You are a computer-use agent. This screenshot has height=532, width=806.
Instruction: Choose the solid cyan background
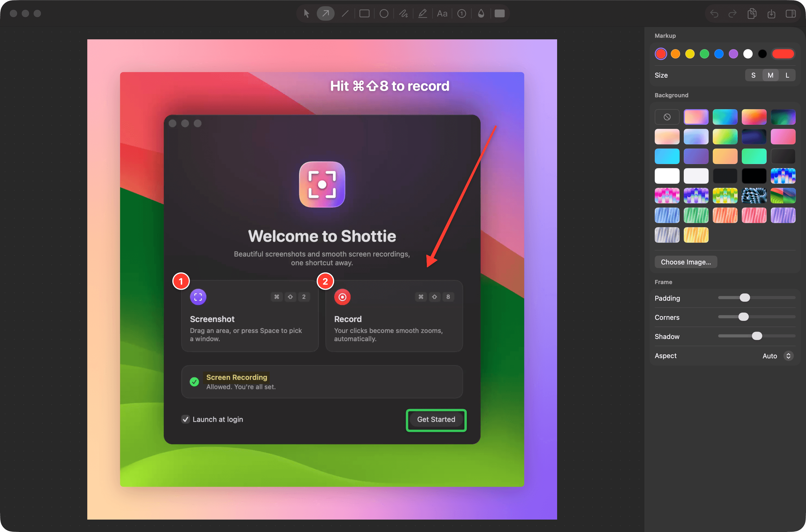click(x=667, y=156)
